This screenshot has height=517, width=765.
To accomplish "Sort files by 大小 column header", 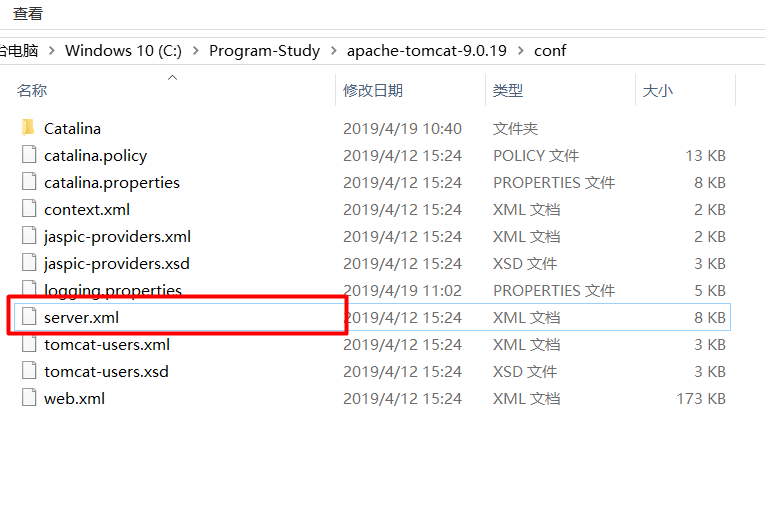I will pos(658,91).
